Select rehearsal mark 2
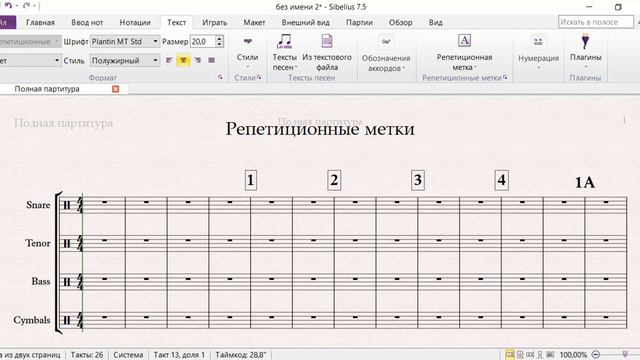Viewport: 640px width, 360px height. tap(334, 180)
